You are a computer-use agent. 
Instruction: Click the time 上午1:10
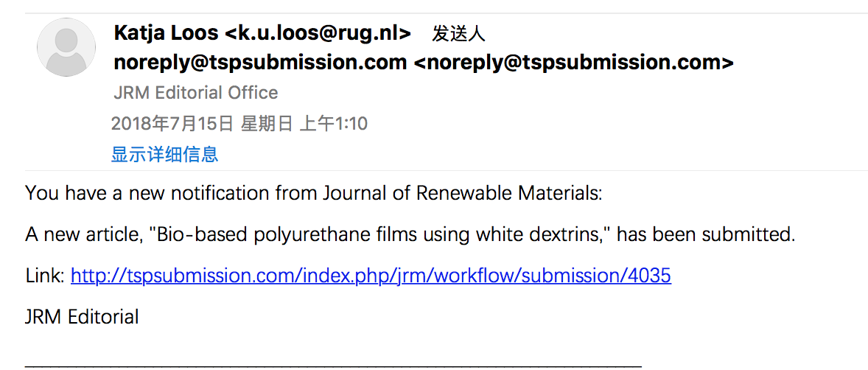(333, 124)
